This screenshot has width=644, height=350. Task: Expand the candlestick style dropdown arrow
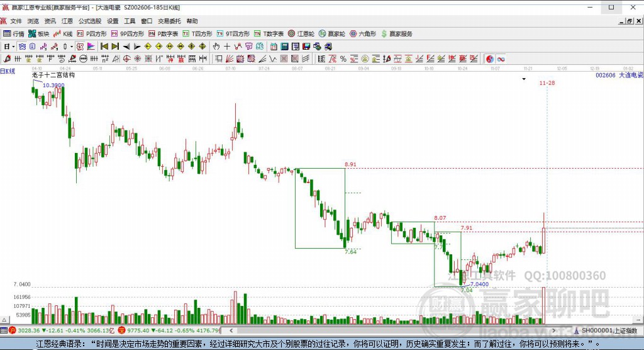(72, 47)
